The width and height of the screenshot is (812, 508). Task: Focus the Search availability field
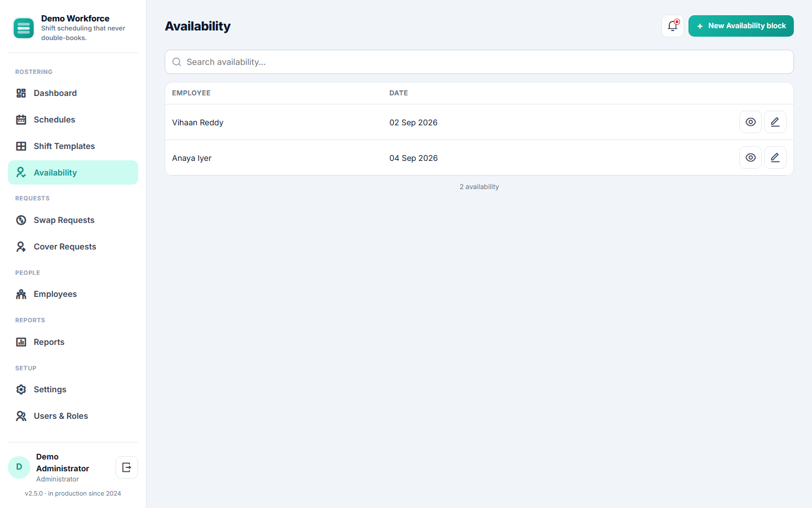click(479, 62)
